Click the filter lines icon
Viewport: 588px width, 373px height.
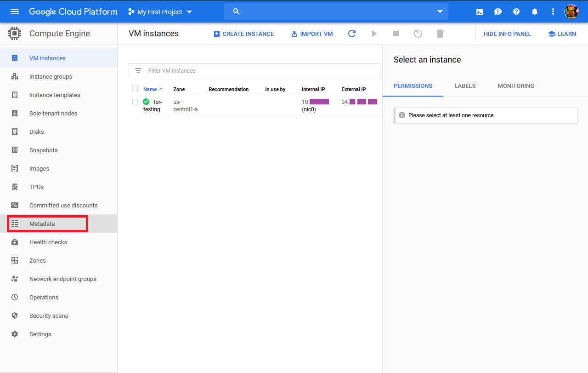point(138,71)
